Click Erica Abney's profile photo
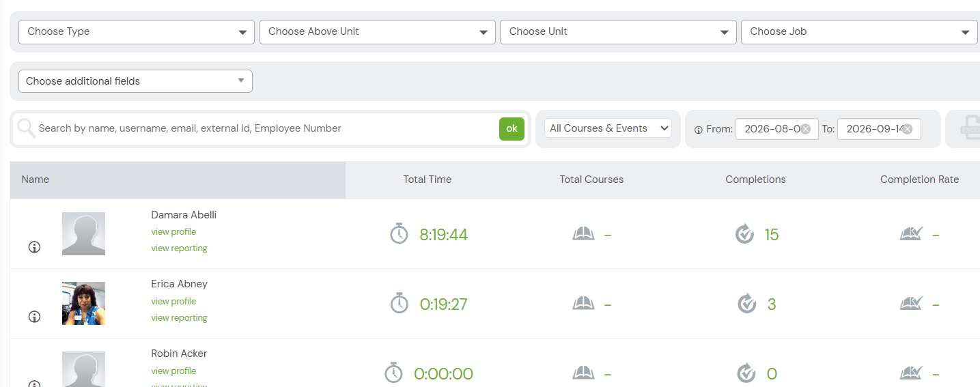Image resolution: width=980 pixels, height=387 pixels. point(83,303)
